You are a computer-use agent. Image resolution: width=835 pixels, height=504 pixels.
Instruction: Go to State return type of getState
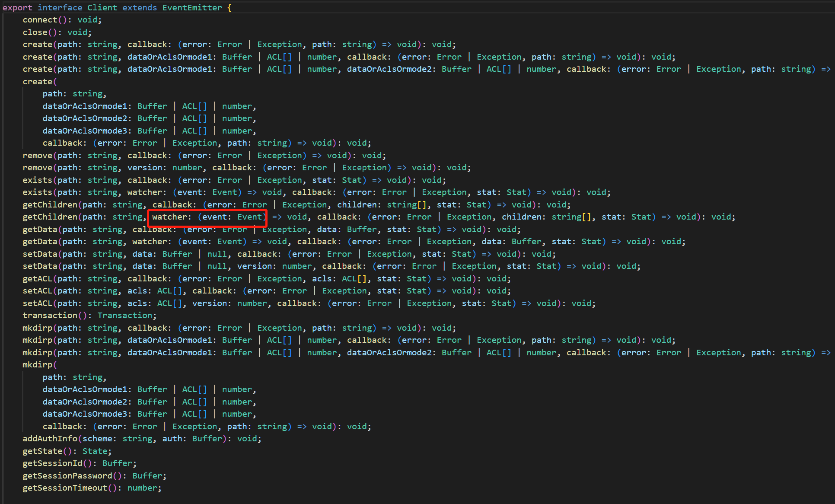pyautogui.click(x=95, y=451)
